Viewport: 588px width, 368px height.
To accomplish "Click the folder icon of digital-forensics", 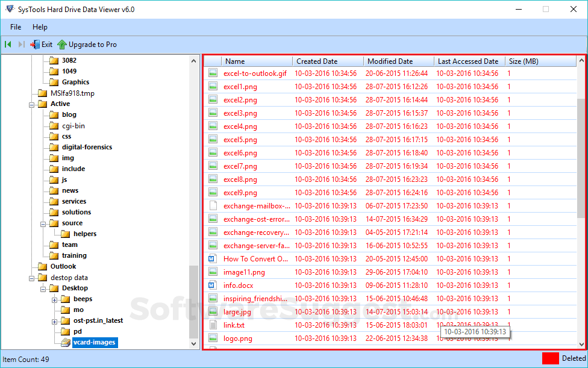I will (54, 148).
